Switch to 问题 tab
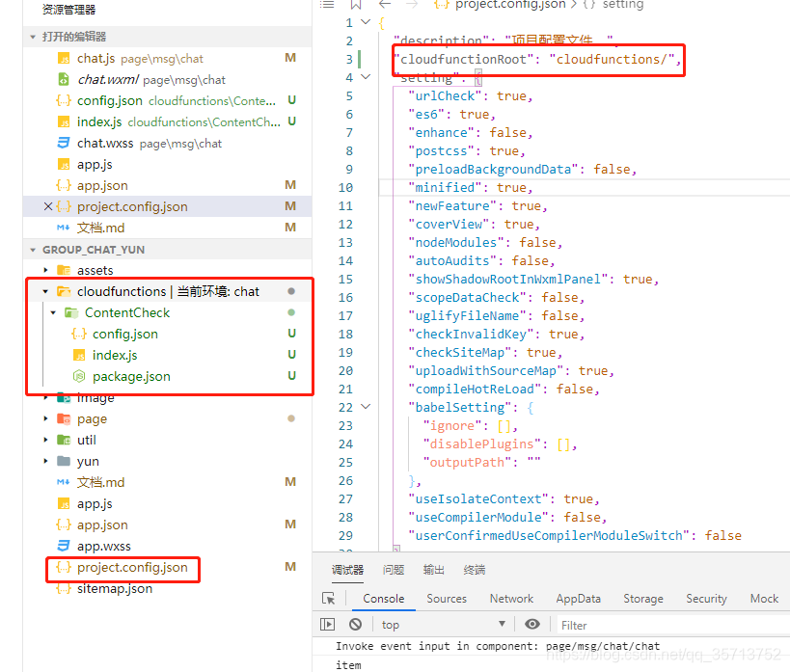 coord(394,570)
